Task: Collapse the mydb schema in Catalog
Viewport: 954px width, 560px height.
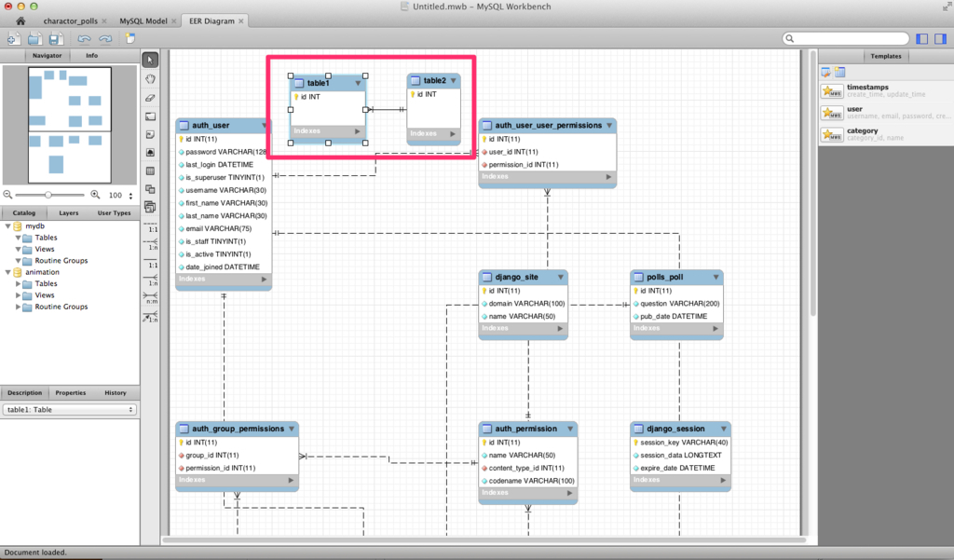Action: [9, 225]
